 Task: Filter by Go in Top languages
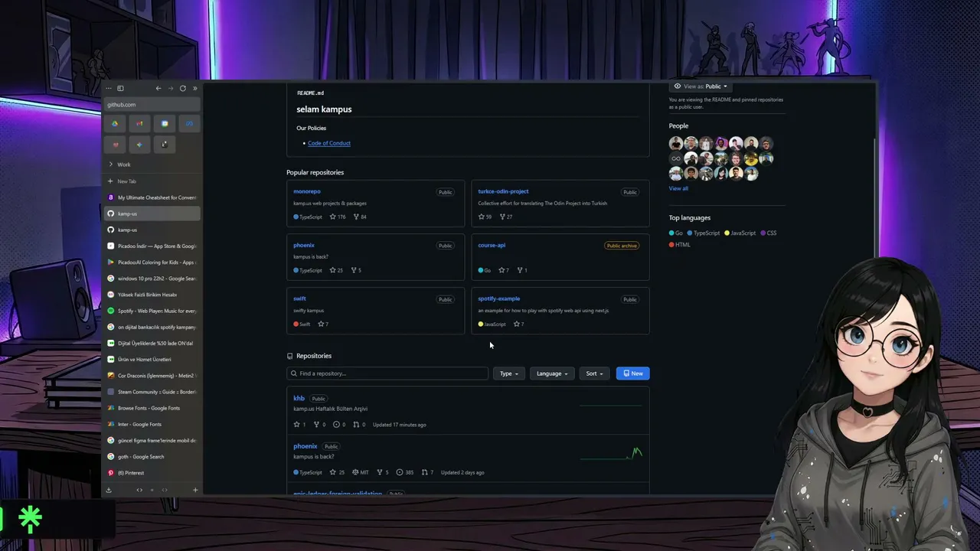676,233
